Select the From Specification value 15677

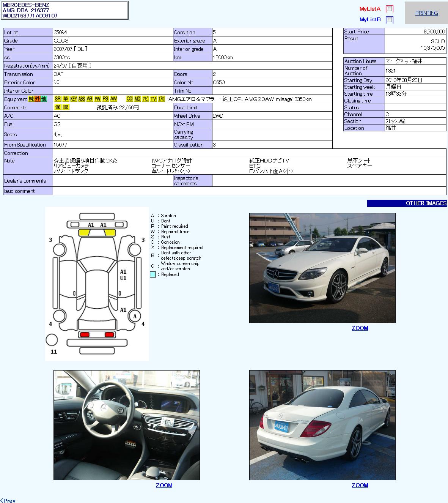click(x=60, y=145)
